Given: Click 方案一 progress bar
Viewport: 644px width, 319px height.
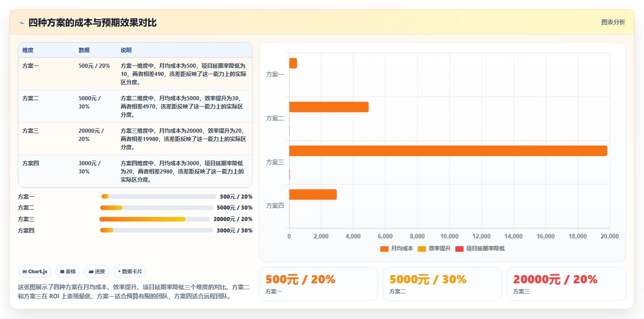Looking at the screenshot, I should (159, 196).
